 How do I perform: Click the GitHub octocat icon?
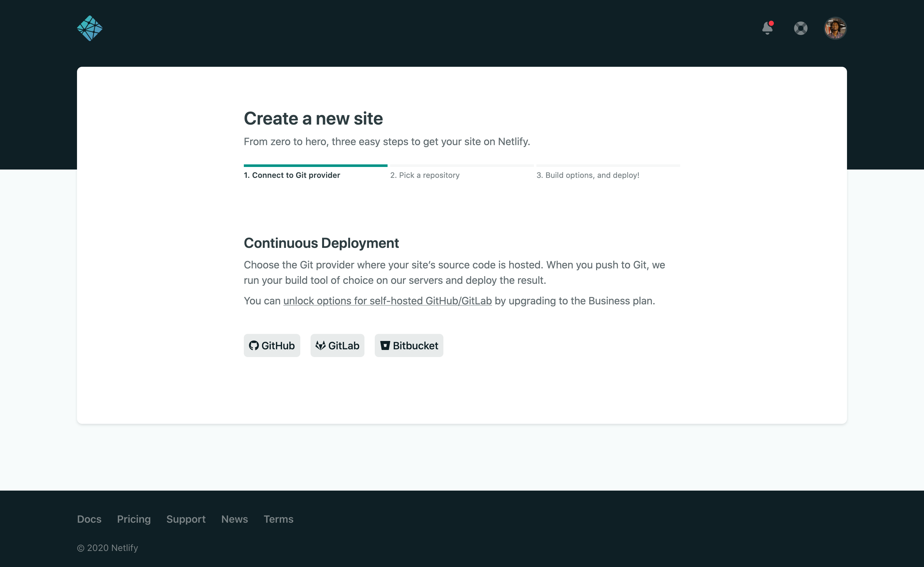(254, 345)
